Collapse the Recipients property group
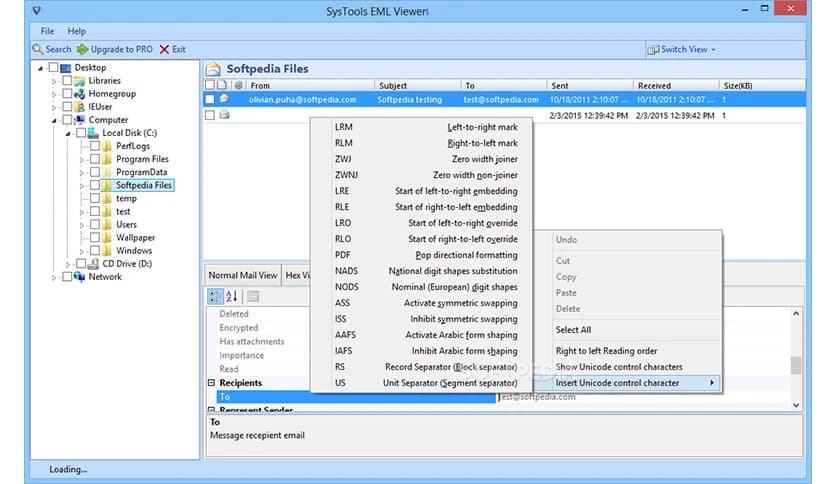The width and height of the screenshot is (836, 484). [211, 383]
